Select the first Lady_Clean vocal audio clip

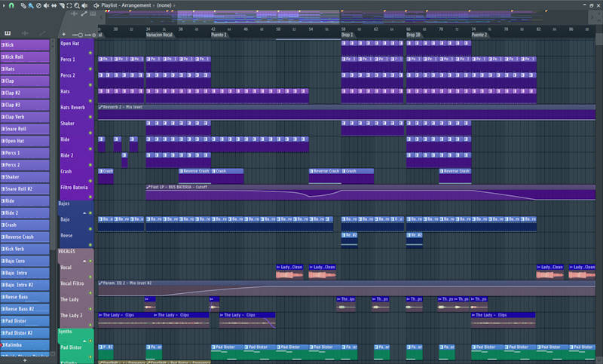click(290, 272)
